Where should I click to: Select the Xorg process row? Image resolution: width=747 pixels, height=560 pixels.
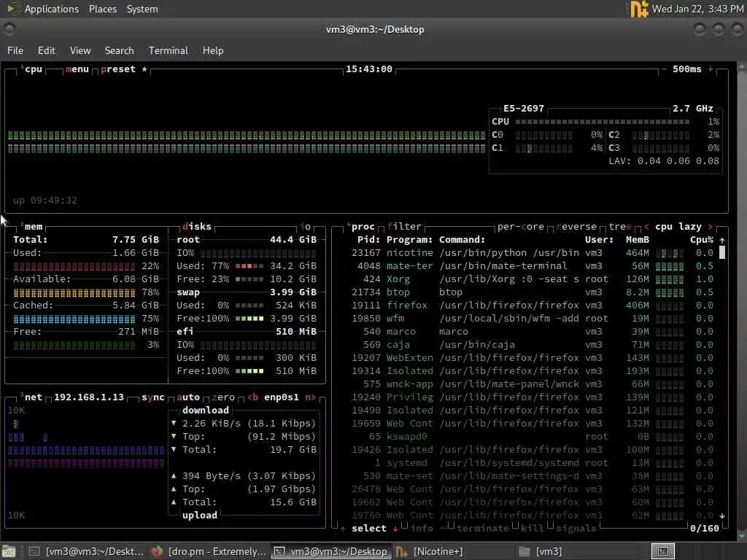532,279
